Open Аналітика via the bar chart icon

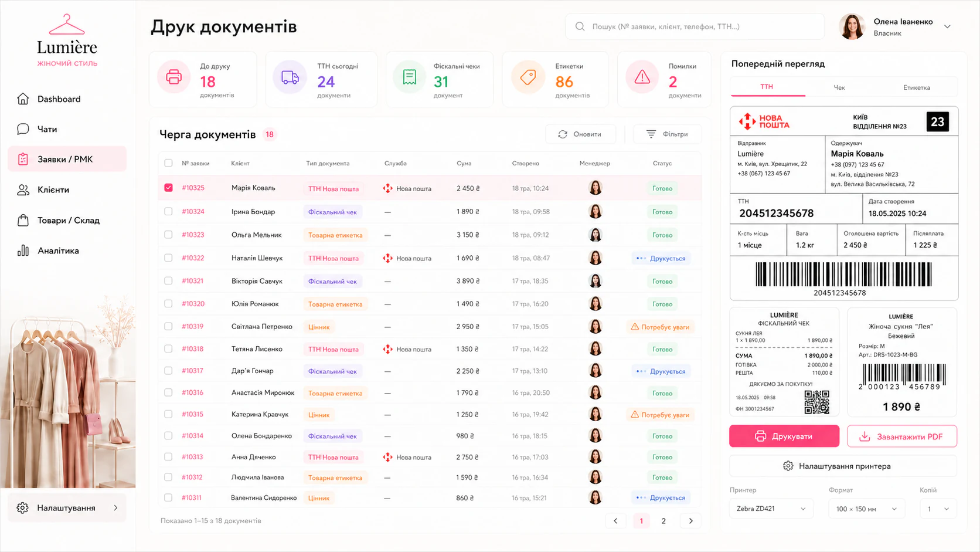pos(23,250)
